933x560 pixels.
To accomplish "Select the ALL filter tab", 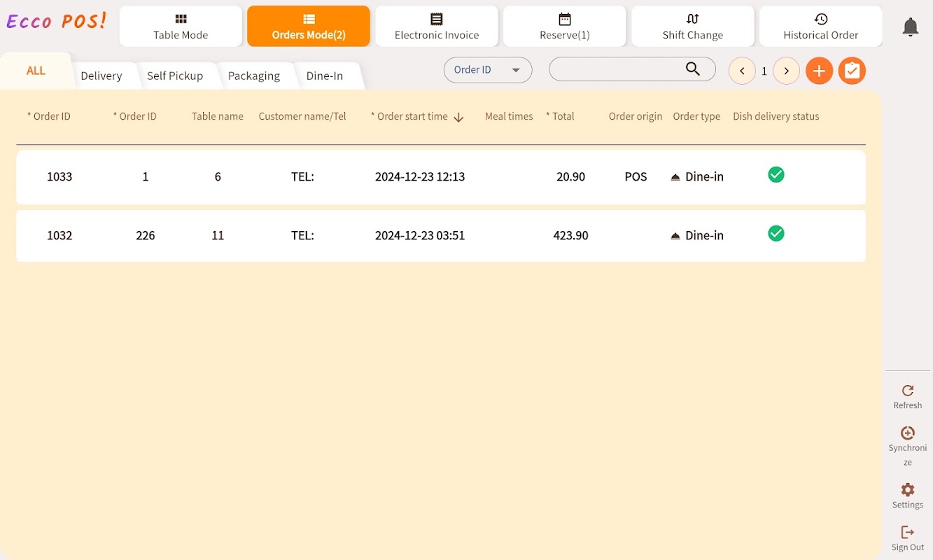I will pos(36,71).
